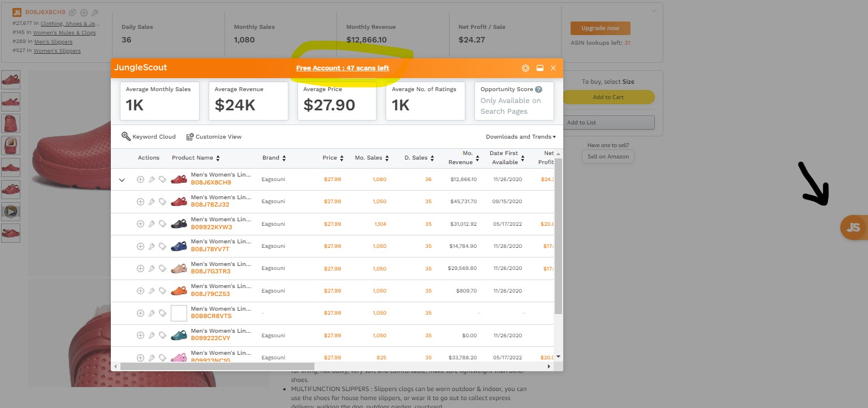This screenshot has width=868, height=408.
Task: Click the Add to List button
Action: pyautogui.click(x=608, y=122)
